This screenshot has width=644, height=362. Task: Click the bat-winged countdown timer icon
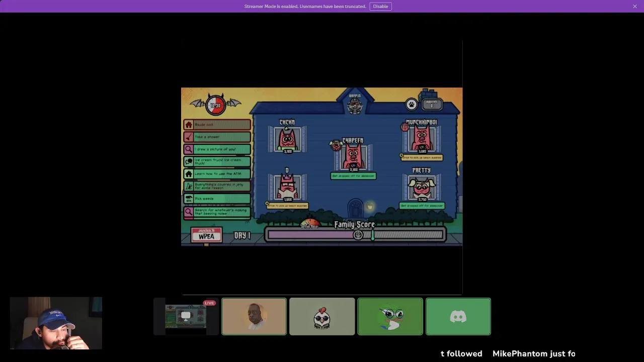[215, 105]
